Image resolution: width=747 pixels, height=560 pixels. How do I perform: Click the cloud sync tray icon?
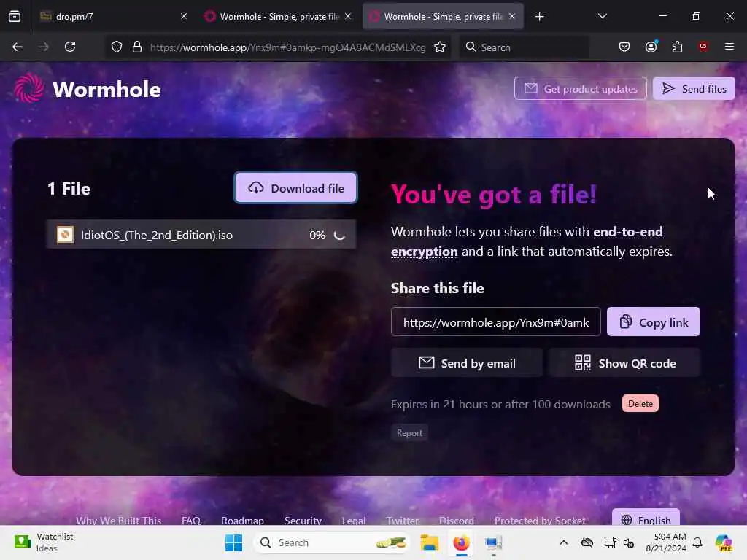tap(587, 542)
